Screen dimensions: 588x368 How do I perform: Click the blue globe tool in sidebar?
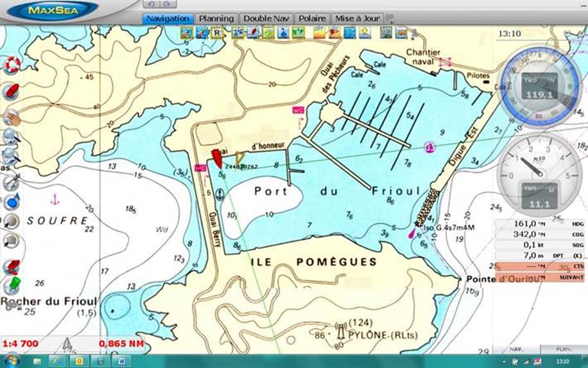coord(12,201)
